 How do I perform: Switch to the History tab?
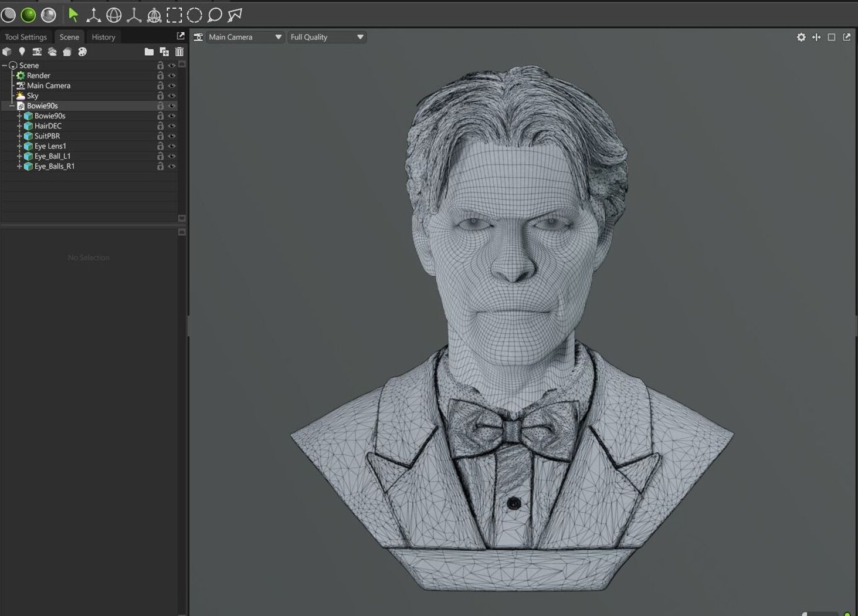point(103,37)
